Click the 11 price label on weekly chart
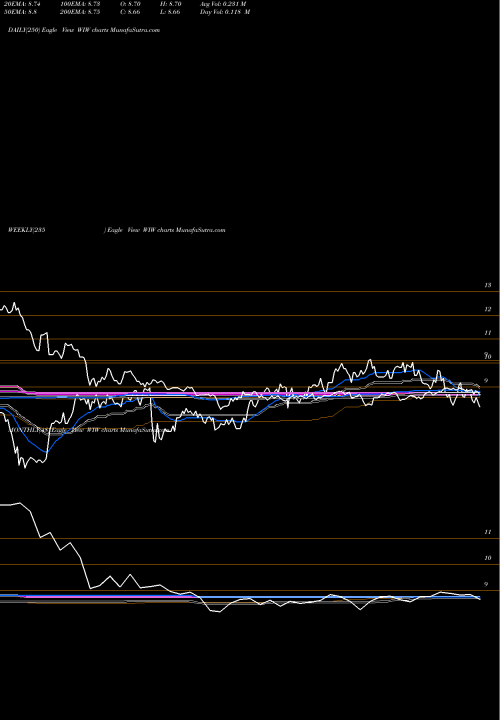 tap(488, 332)
